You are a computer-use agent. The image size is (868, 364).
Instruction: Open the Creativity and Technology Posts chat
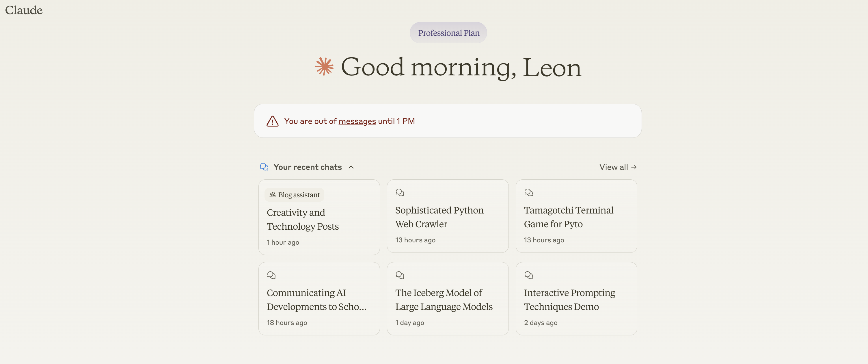click(x=303, y=220)
